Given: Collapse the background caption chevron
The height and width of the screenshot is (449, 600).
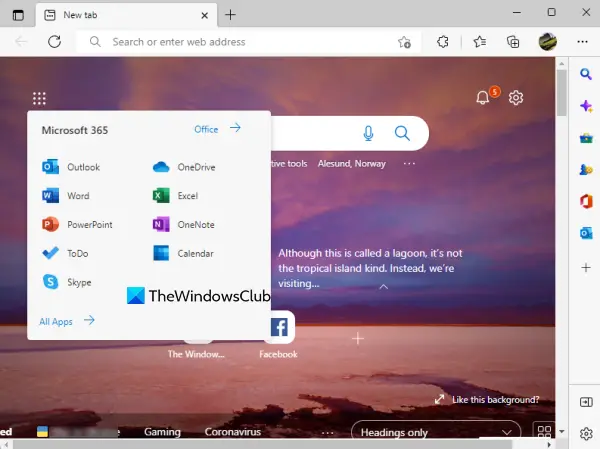Looking at the screenshot, I should 383,286.
